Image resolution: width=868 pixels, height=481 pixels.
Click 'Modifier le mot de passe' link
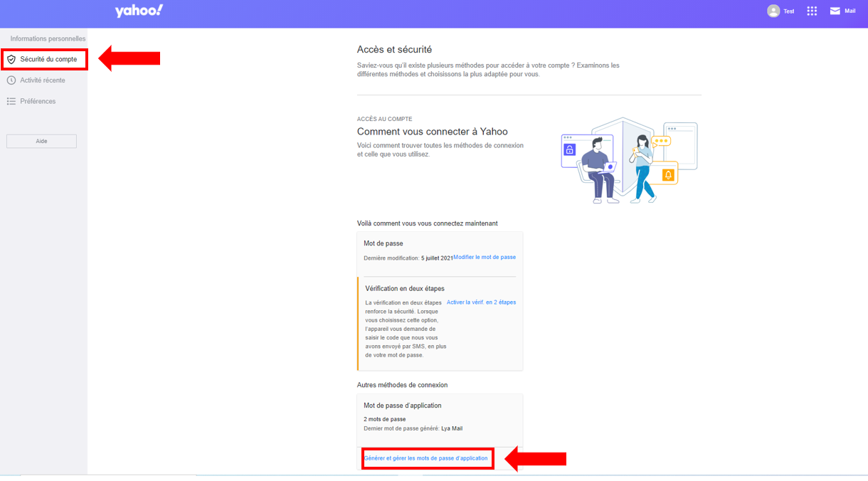(x=485, y=257)
